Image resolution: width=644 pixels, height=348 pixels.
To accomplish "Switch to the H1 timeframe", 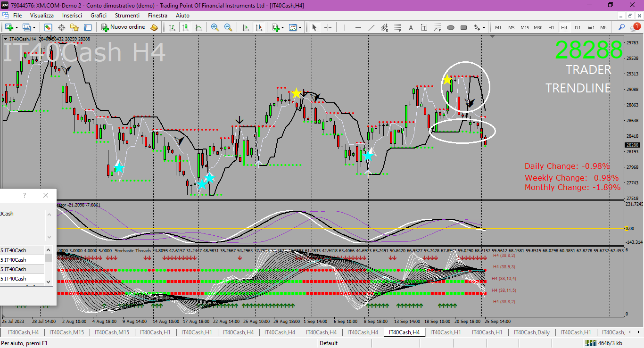I will 551,27.
